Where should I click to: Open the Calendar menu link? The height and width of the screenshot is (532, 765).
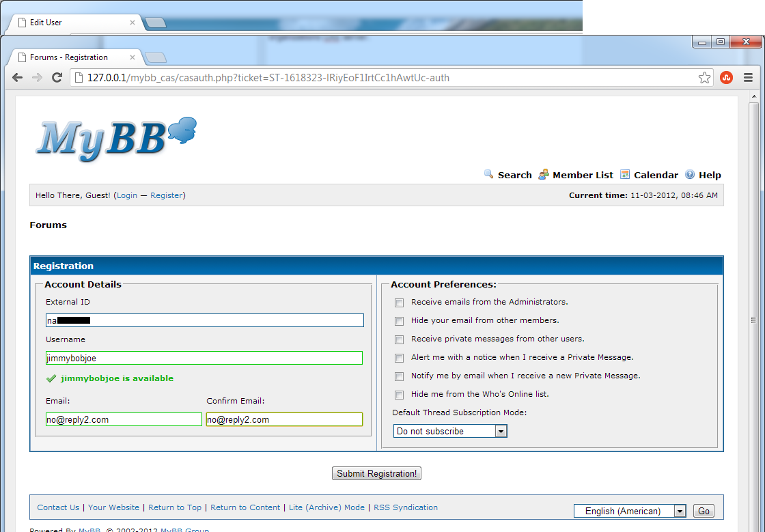656,175
